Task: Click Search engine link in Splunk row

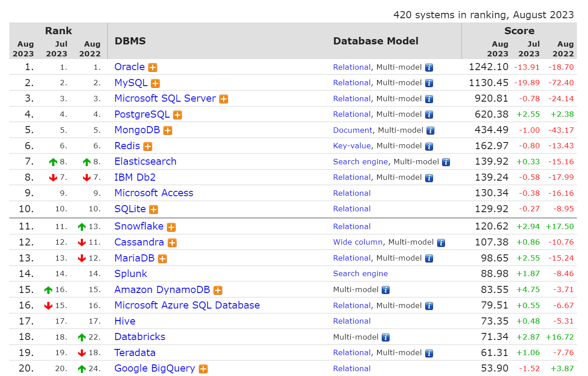Action: click(x=361, y=273)
